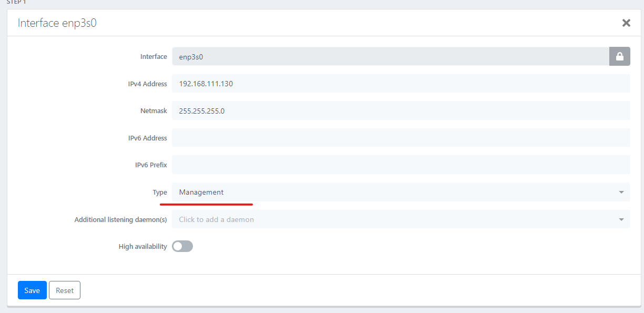Click the Additional listening daemon(s) label
This screenshot has height=313, width=644.
coord(120,219)
